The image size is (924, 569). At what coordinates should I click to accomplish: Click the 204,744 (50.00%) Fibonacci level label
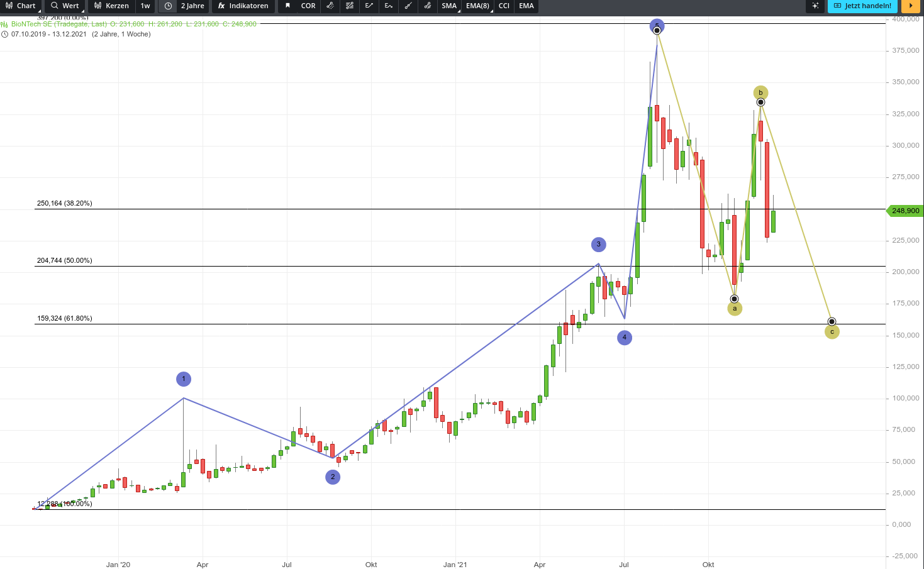coord(65,261)
